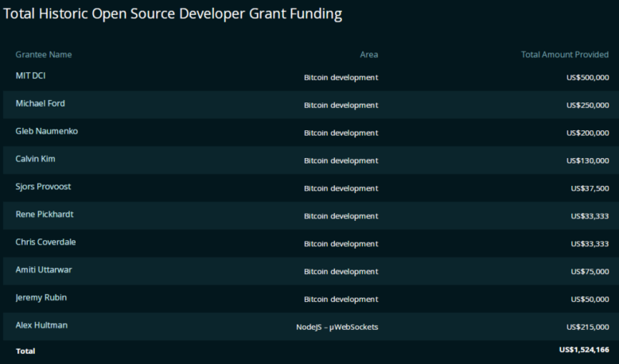
Task: Click the US$215,000 amount for Alex Hultman
Action: (x=587, y=327)
